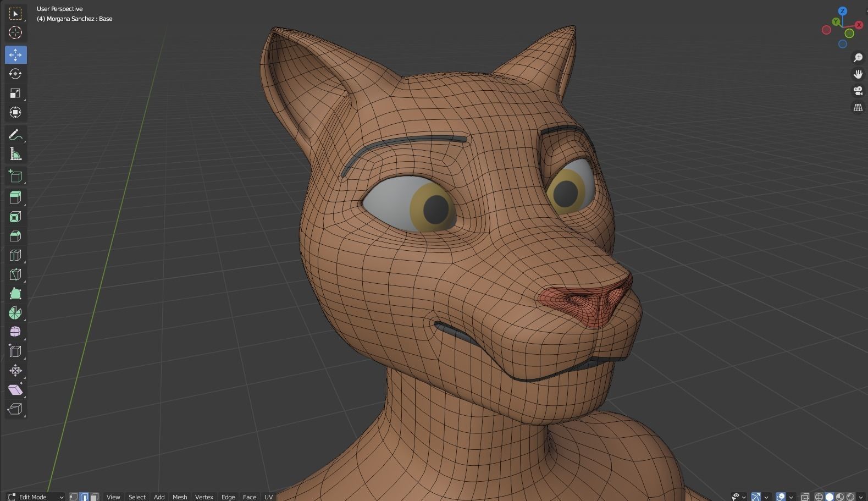The width and height of the screenshot is (868, 501).
Task: Activate the 3D Cursor tool
Action: (x=15, y=32)
